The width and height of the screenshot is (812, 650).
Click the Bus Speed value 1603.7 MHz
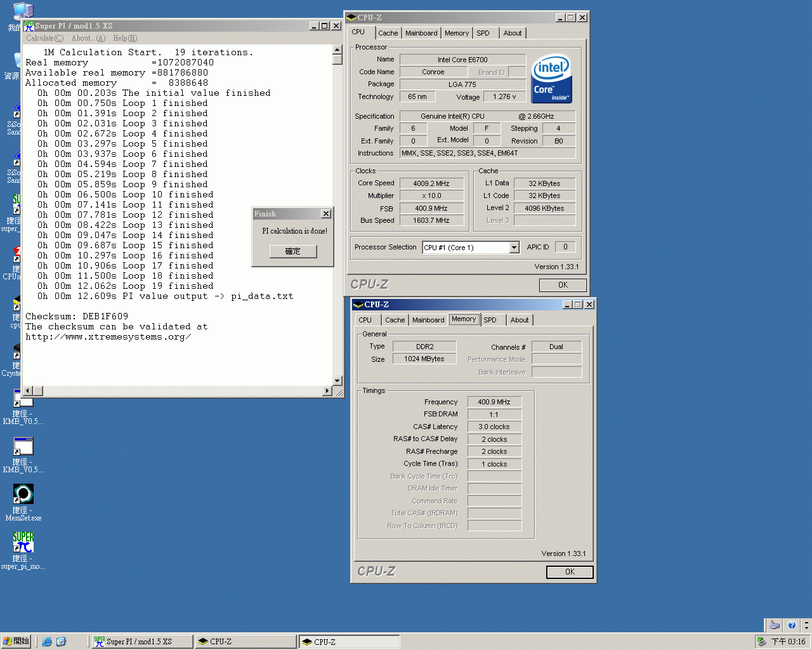(x=431, y=220)
